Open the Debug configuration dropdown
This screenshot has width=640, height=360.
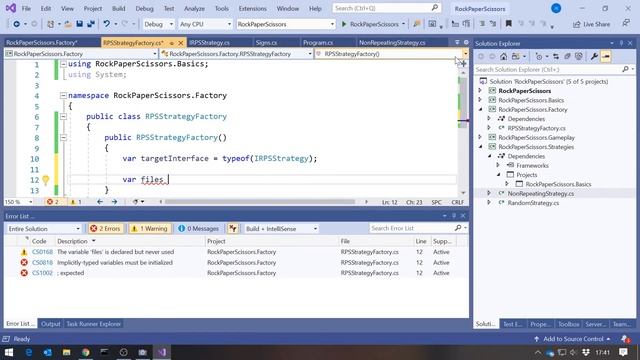pyautogui.click(x=158, y=24)
